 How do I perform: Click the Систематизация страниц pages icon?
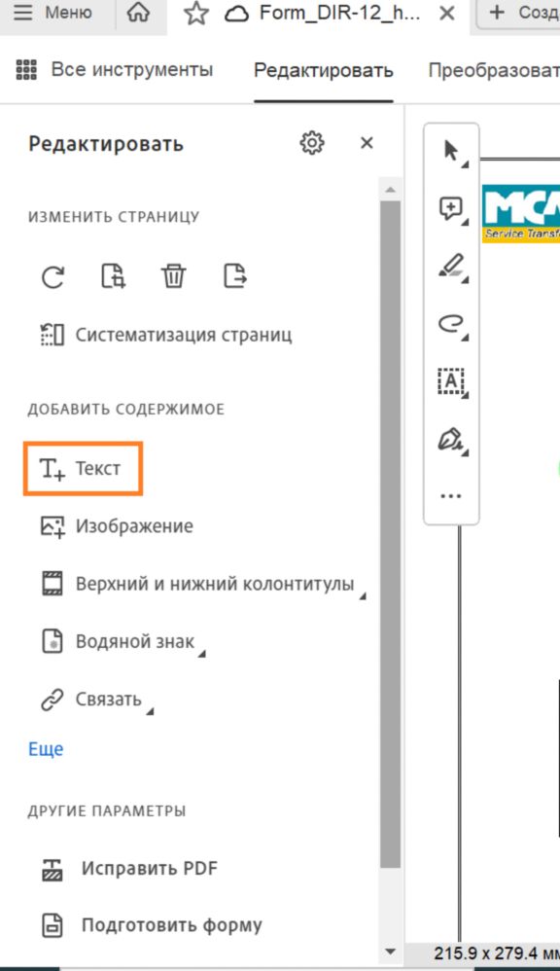click(52, 335)
